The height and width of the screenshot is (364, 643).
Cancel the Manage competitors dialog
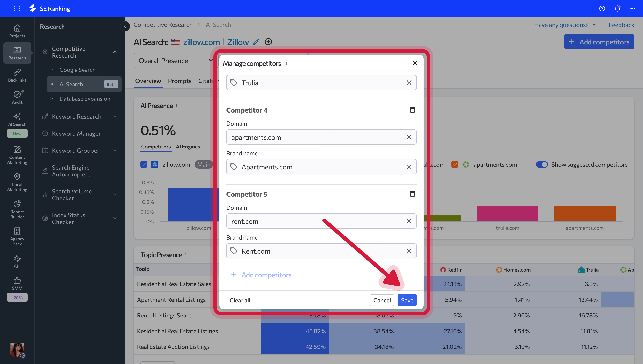click(382, 300)
